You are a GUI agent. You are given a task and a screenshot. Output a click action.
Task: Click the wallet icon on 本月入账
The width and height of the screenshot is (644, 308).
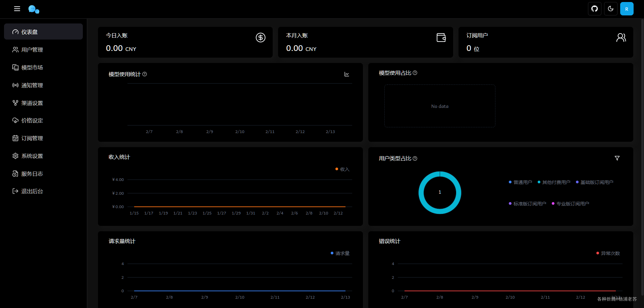pyautogui.click(x=441, y=38)
